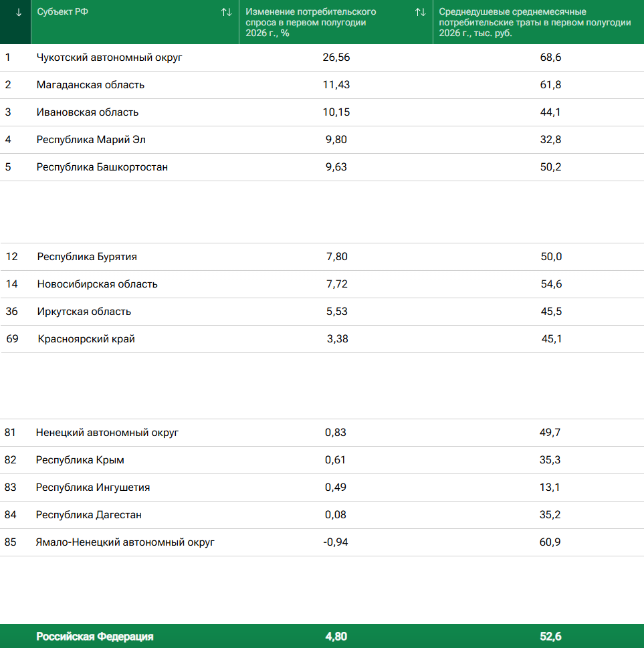The height and width of the screenshot is (648, 644).
Task: Select the Магаданская область row
Action: (322, 85)
